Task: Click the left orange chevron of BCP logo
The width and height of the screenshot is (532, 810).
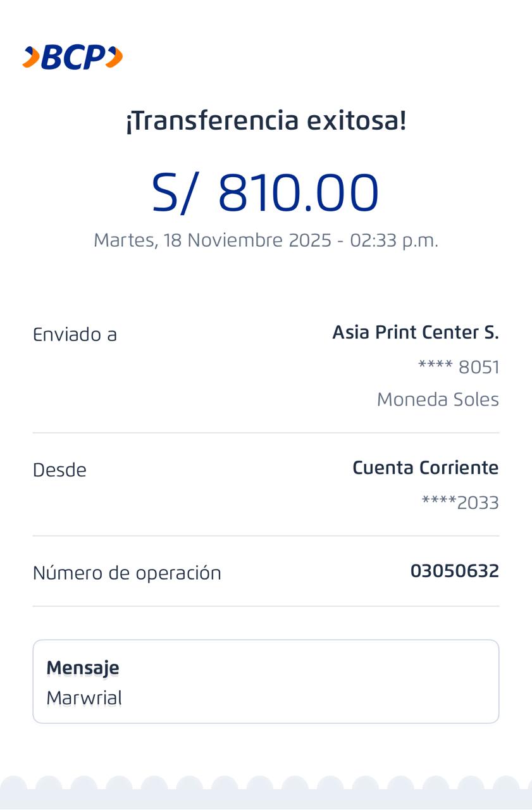Action: pyautogui.click(x=31, y=58)
